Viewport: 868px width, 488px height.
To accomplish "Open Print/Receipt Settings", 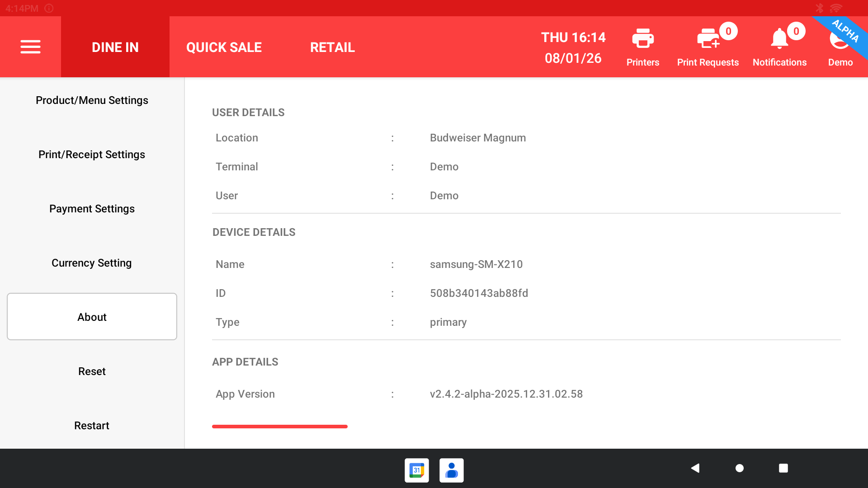I will click(92, 155).
